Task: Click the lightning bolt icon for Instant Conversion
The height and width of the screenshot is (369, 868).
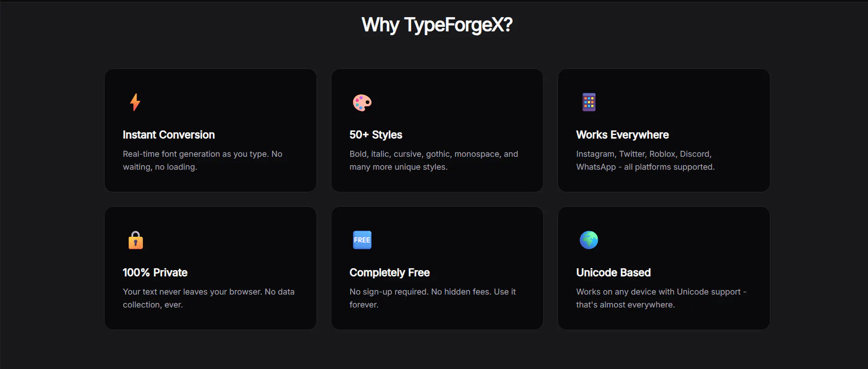Action: coord(135,102)
